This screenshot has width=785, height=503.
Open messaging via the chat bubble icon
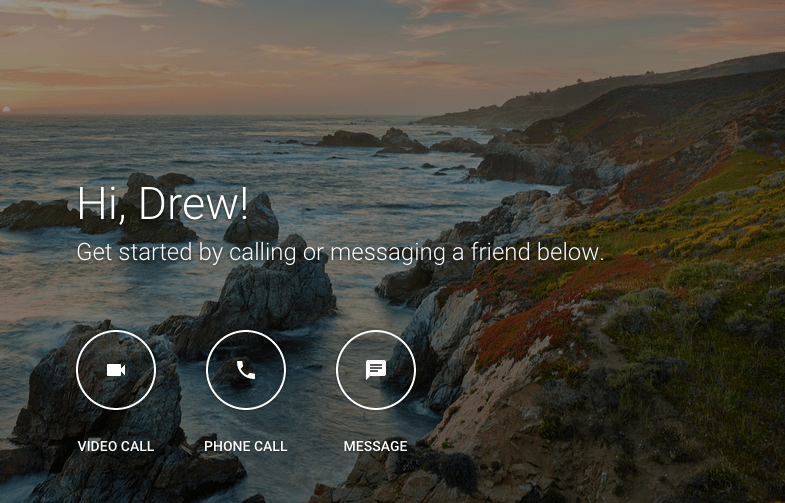pos(376,370)
